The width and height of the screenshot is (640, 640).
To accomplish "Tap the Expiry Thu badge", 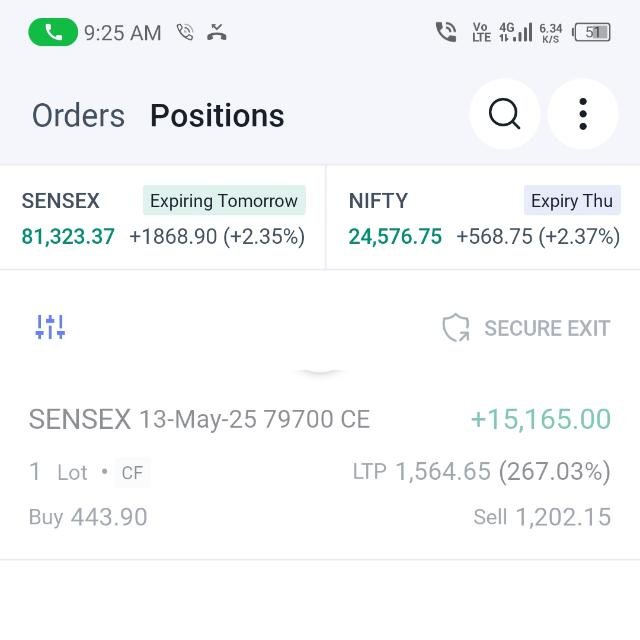I will 571,201.
